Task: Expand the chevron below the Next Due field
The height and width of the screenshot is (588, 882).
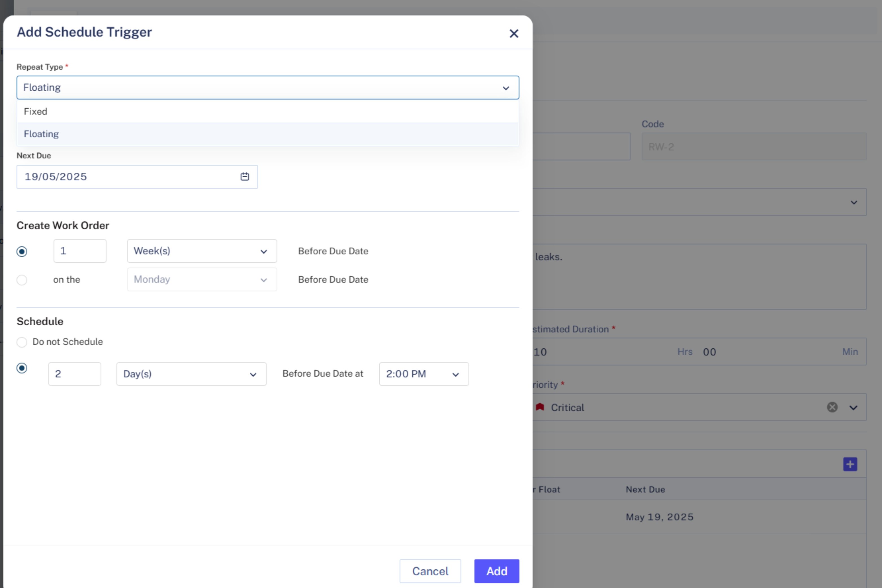Action: click(x=854, y=202)
